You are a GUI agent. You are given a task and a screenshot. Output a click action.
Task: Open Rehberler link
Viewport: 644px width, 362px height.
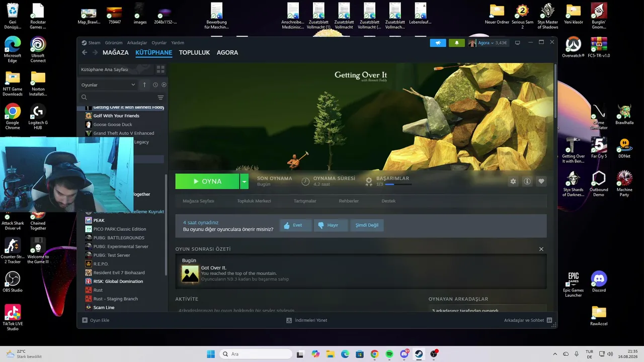(x=349, y=201)
